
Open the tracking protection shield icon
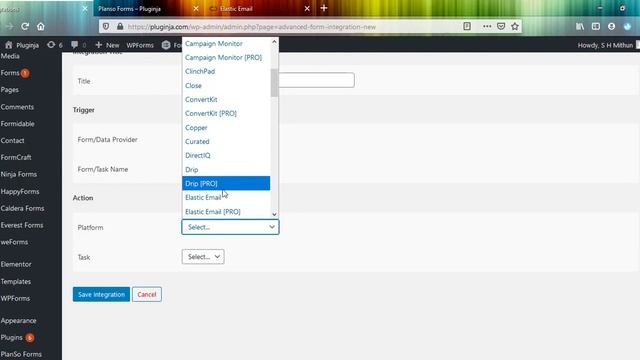pos(106,27)
